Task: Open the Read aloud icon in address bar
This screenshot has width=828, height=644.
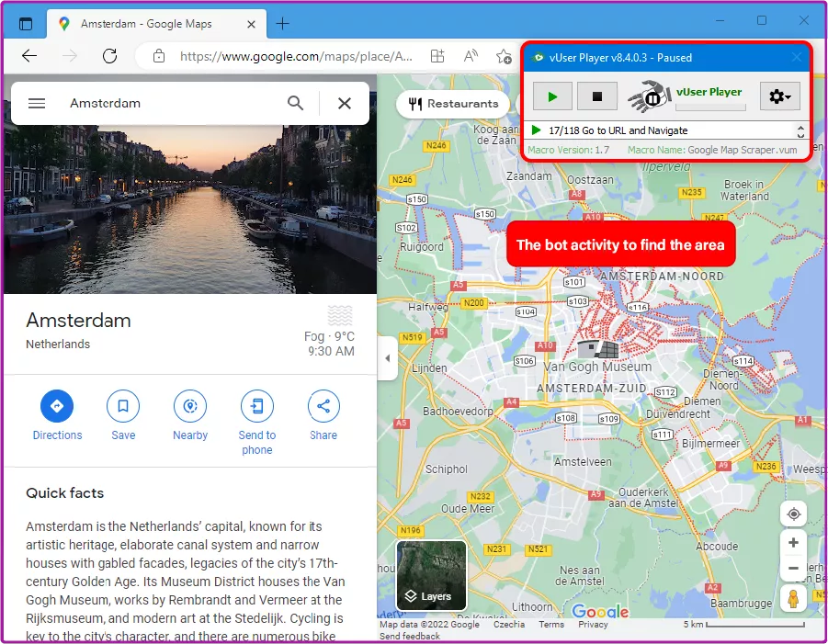Action: coord(471,55)
